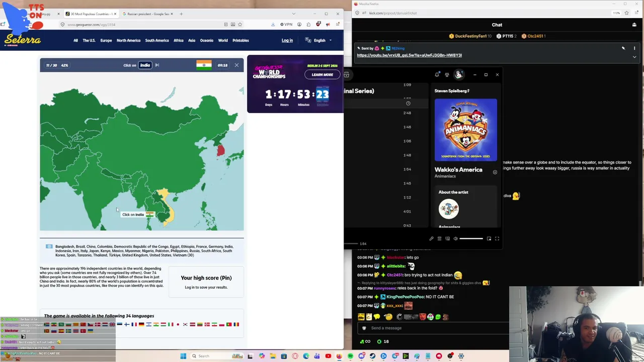
Task: Adjust the Spotify volume slider
Action: (471, 239)
